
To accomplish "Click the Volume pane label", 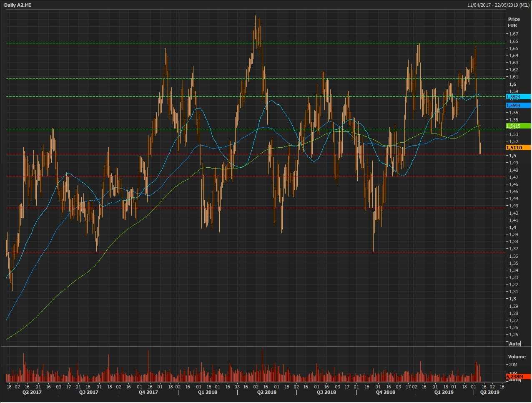I will click(x=517, y=357).
